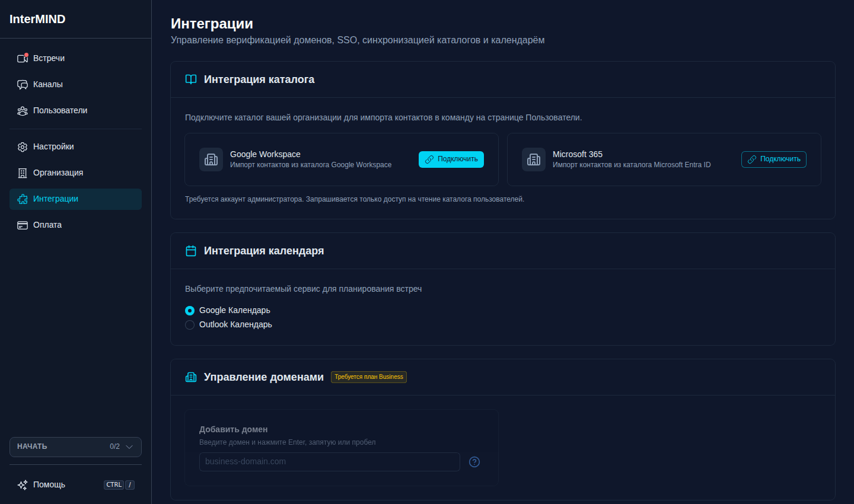Click the Интеграция календаря heading
854x504 pixels.
(264, 251)
